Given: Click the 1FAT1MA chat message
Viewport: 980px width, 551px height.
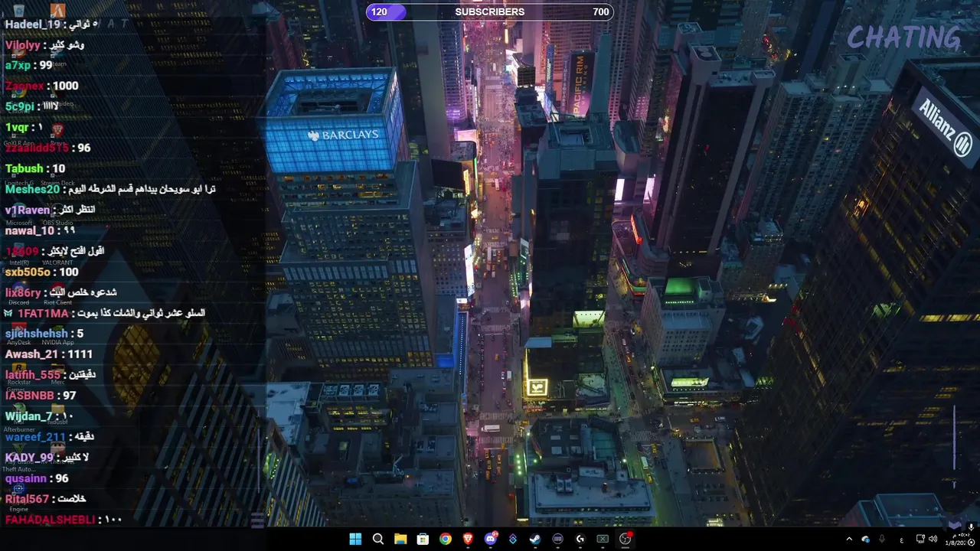Looking at the screenshot, I should [x=105, y=314].
